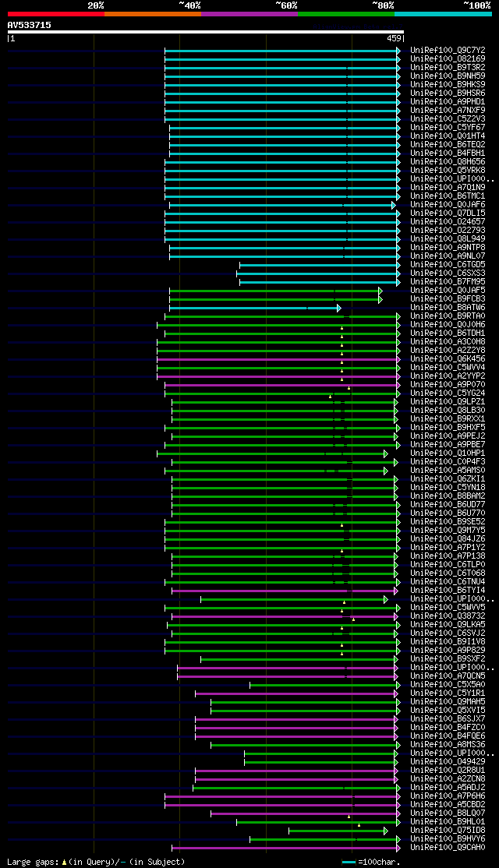499x868 pixels.
Task: Select the UniRef100_Q6ZKI1 entry
Action: coord(448,479)
